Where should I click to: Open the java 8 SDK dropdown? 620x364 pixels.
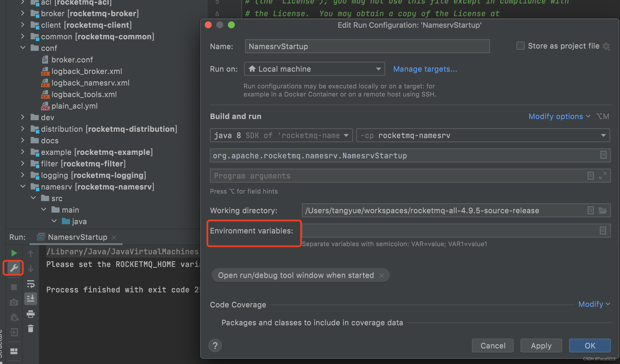281,135
